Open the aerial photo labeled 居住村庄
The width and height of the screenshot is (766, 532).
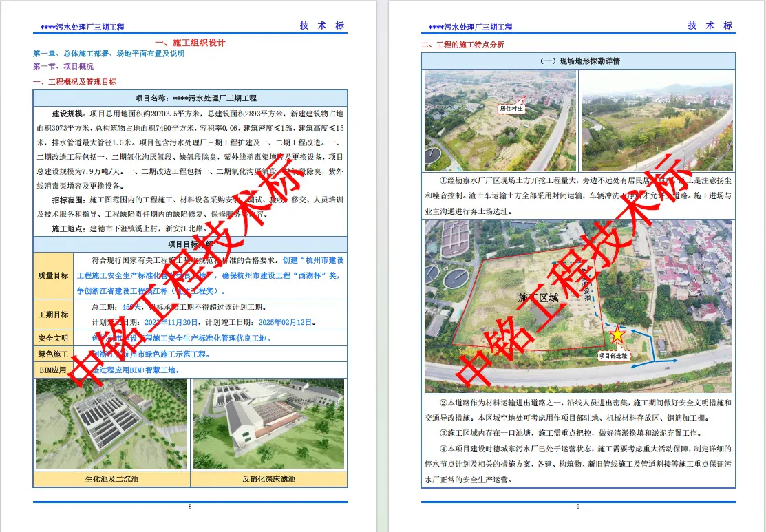pos(500,120)
